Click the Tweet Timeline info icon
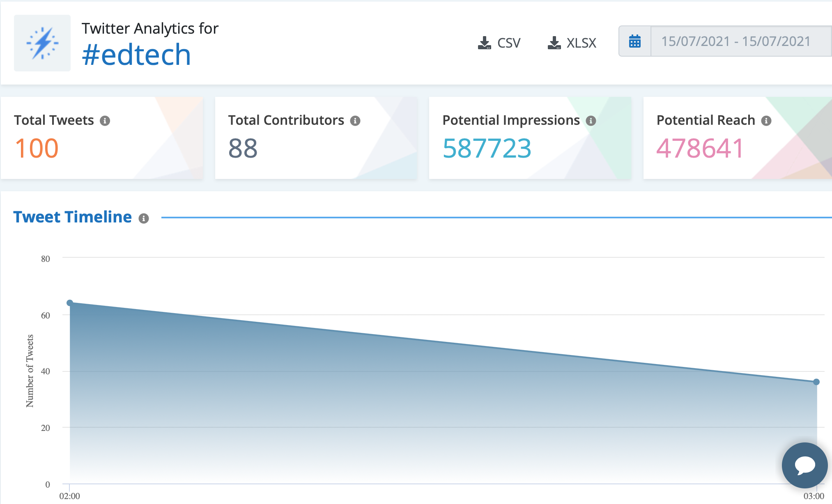 [143, 218]
